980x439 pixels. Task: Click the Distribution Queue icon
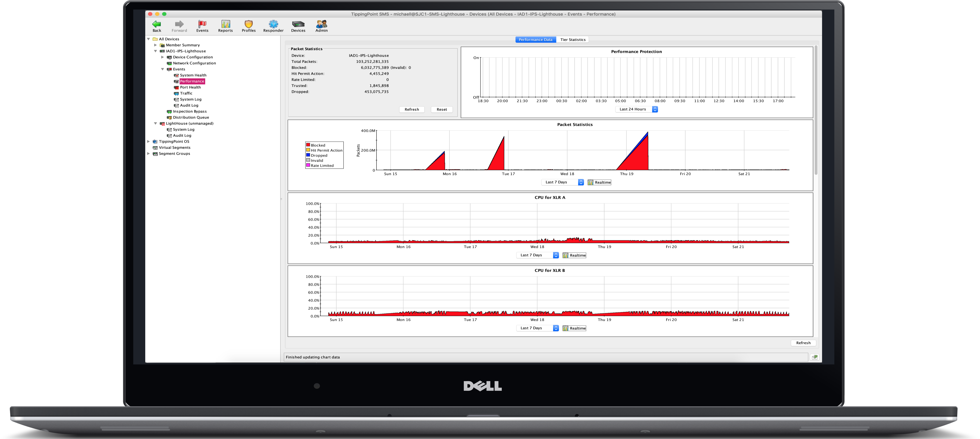click(x=169, y=118)
